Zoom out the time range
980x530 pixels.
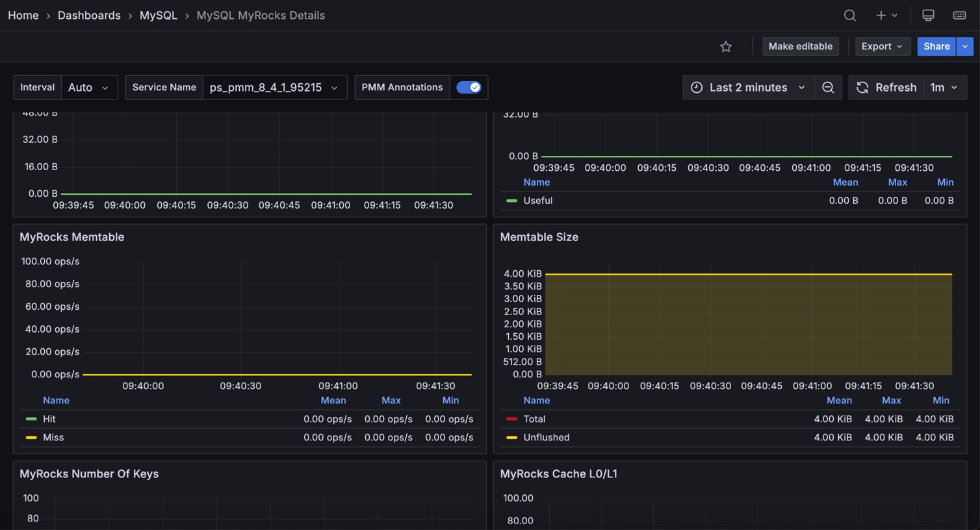[x=828, y=88]
